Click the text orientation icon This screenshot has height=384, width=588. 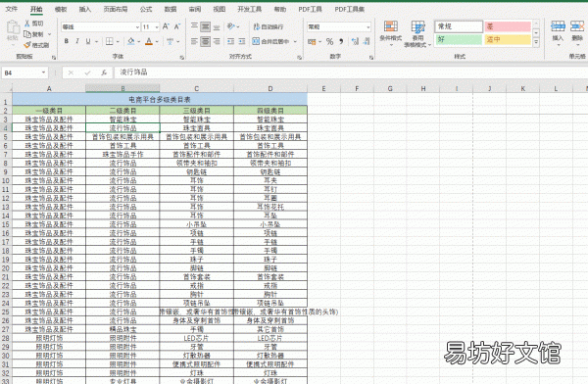231,26
